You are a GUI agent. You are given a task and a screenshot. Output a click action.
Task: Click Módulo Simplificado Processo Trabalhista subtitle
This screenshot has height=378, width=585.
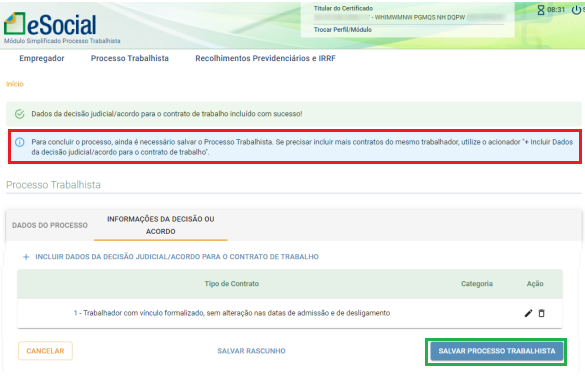(x=62, y=41)
